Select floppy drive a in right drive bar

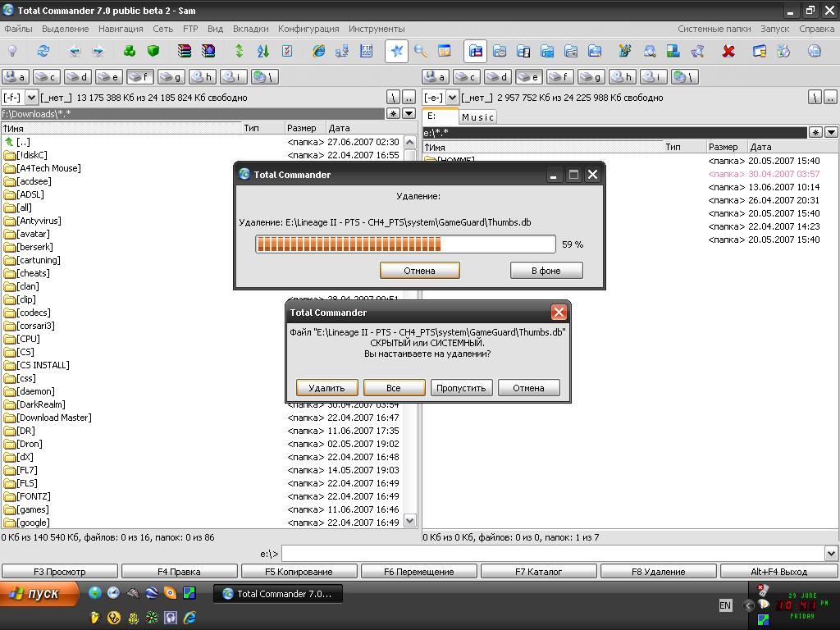point(436,77)
